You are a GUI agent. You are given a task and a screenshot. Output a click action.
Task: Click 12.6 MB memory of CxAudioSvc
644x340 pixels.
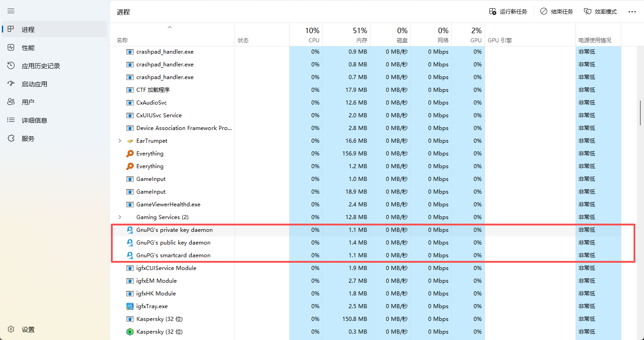coord(356,103)
